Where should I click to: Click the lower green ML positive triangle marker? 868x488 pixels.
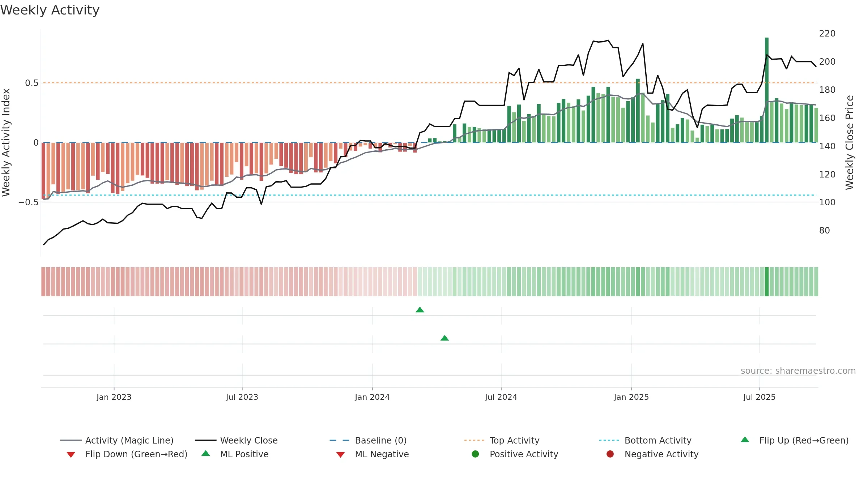tap(445, 338)
